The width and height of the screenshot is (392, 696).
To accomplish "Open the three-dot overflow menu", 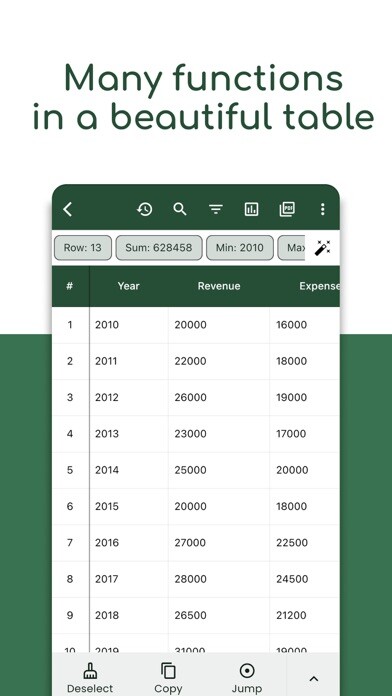I will 322,209.
